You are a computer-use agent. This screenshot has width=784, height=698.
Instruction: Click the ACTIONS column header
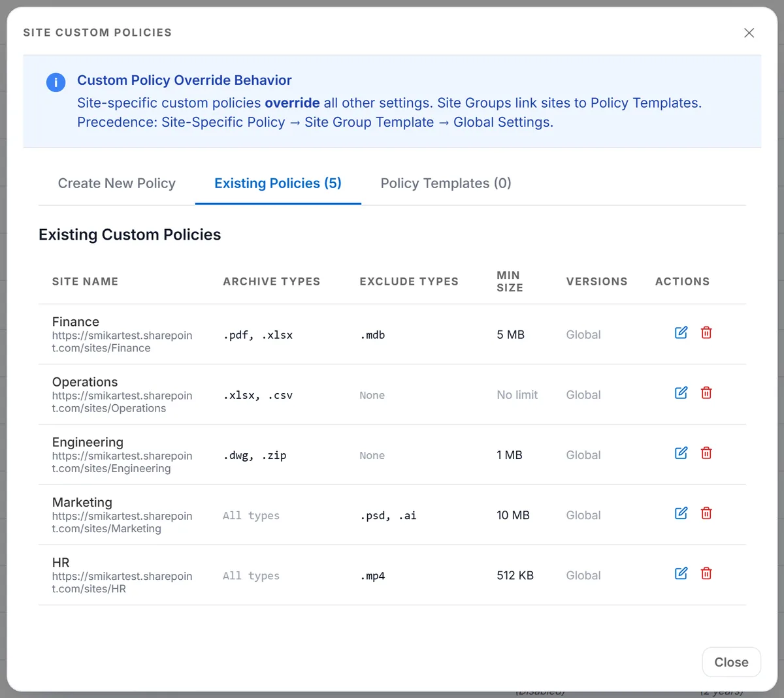(682, 281)
